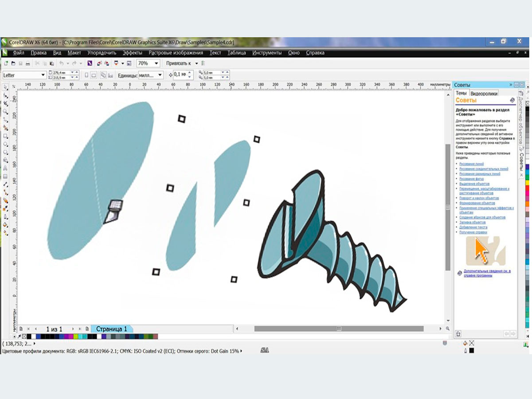The image size is (532, 399).
Task: Click the Print icon in toolbar
Action: pyautogui.click(x=27, y=63)
